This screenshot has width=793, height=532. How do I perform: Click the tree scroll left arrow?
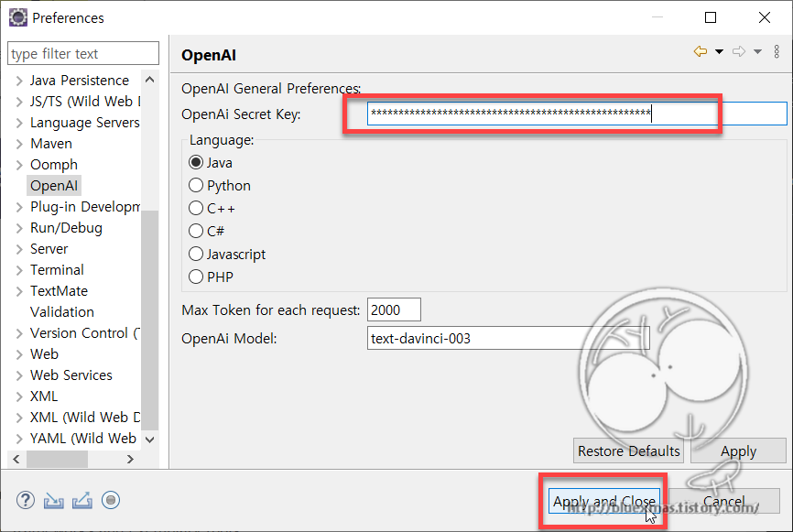pyautogui.click(x=16, y=459)
